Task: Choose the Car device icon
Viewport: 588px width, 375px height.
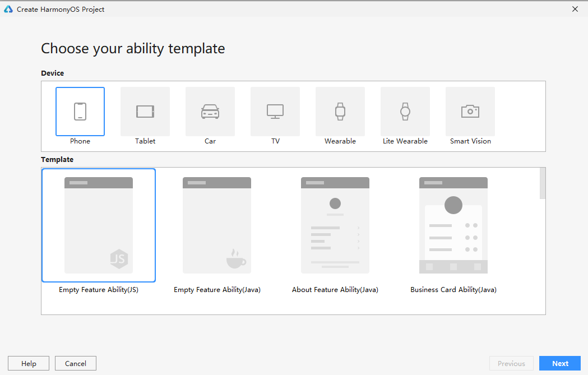Action: pos(210,112)
